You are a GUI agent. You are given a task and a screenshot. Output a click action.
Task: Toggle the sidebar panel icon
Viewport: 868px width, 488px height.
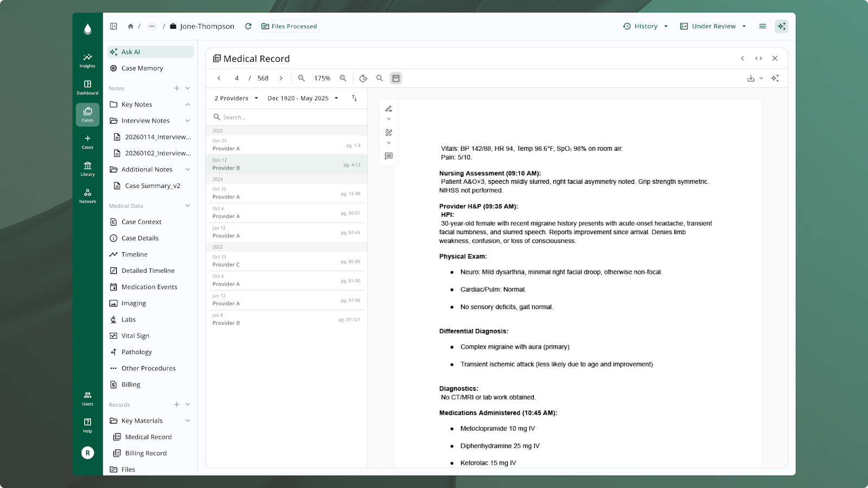[113, 26]
